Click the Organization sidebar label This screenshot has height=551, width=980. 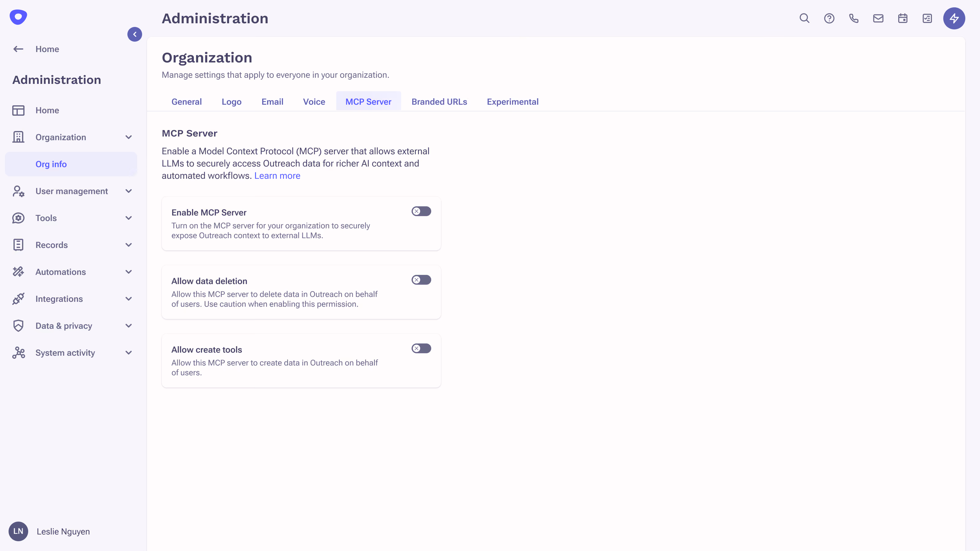click(x=61, y=137)
